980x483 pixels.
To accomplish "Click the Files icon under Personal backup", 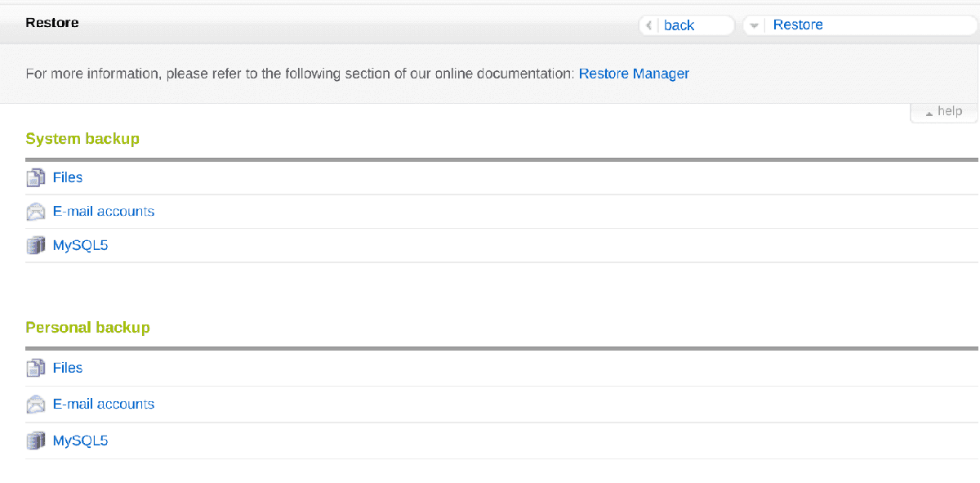I will point(35,368).
